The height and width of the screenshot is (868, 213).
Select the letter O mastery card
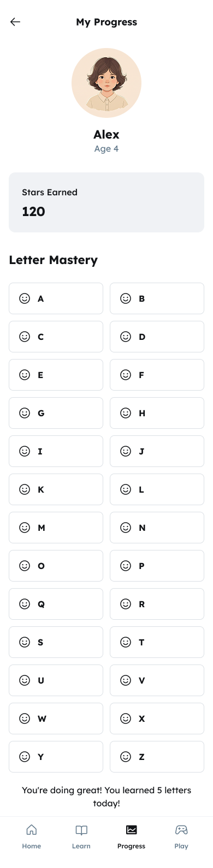point(56,566)
